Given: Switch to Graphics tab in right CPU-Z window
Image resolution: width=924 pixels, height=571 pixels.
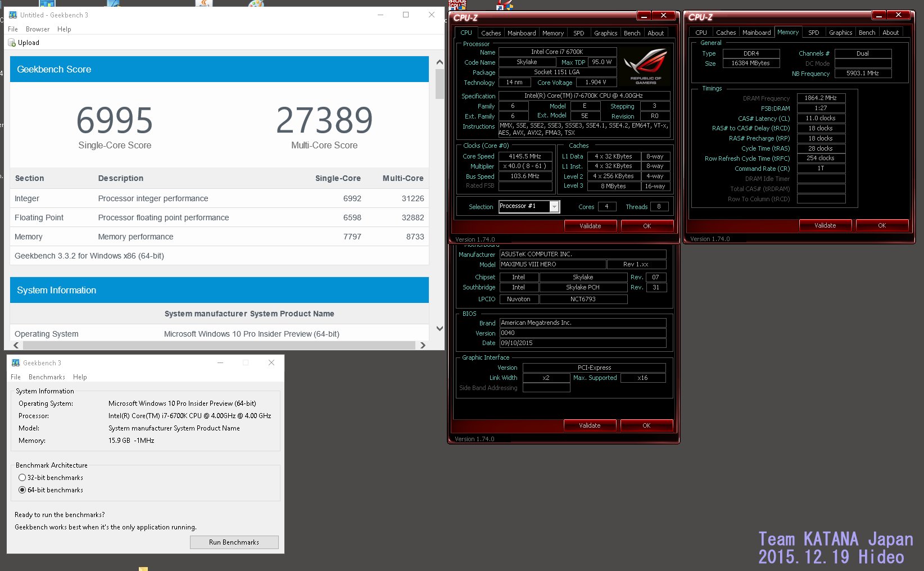Looking at the screenshot, I should tap(840, 33).
